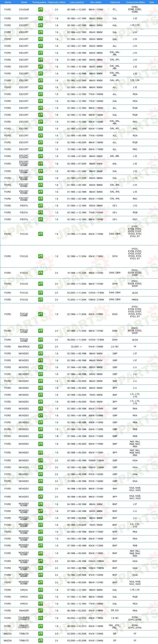
Task: Select the TRANSIT CONNECT model cell
Action: point(24,626)
